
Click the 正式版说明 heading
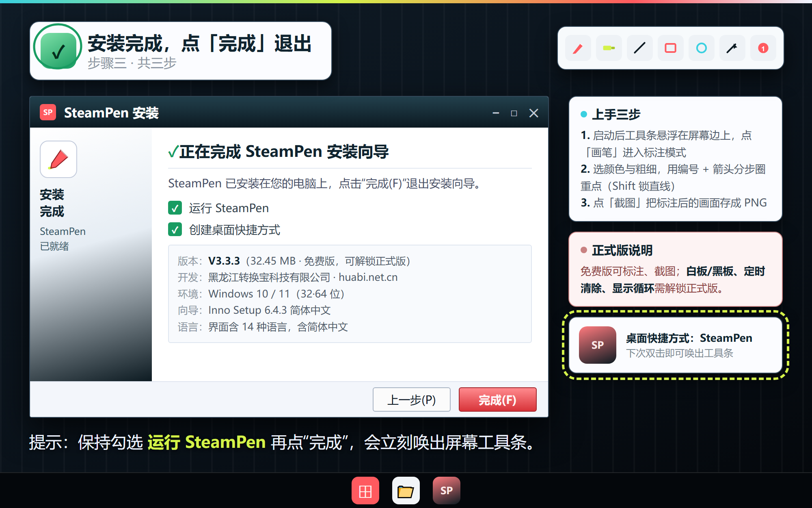(x=622, y=250)
